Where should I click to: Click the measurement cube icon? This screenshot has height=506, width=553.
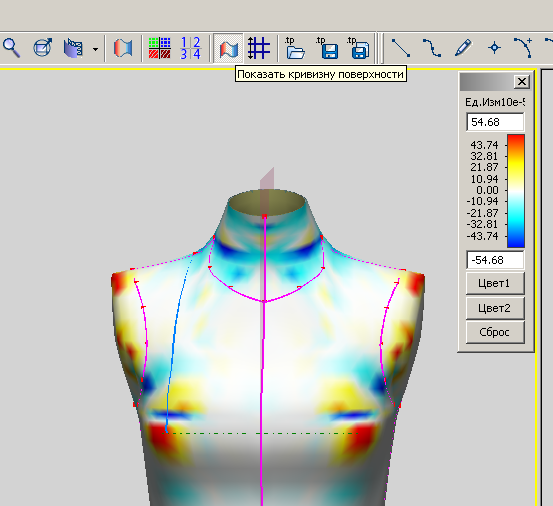point(73,48)
